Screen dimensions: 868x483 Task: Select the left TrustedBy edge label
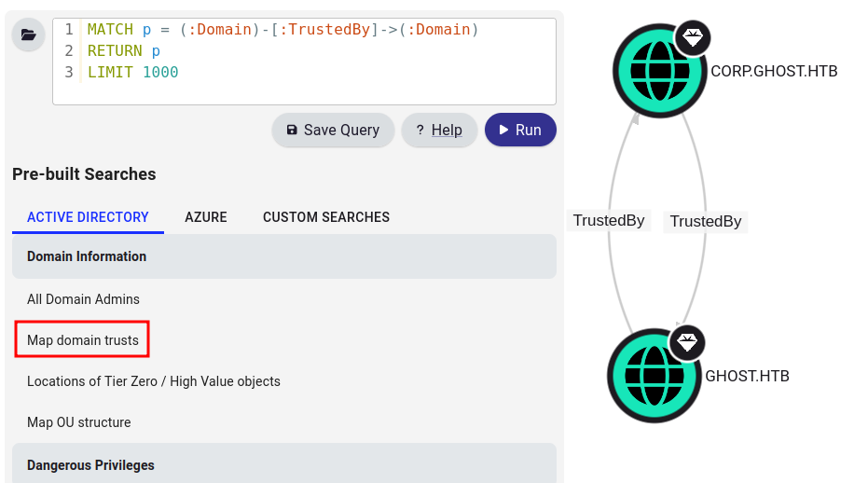point(609,221)
